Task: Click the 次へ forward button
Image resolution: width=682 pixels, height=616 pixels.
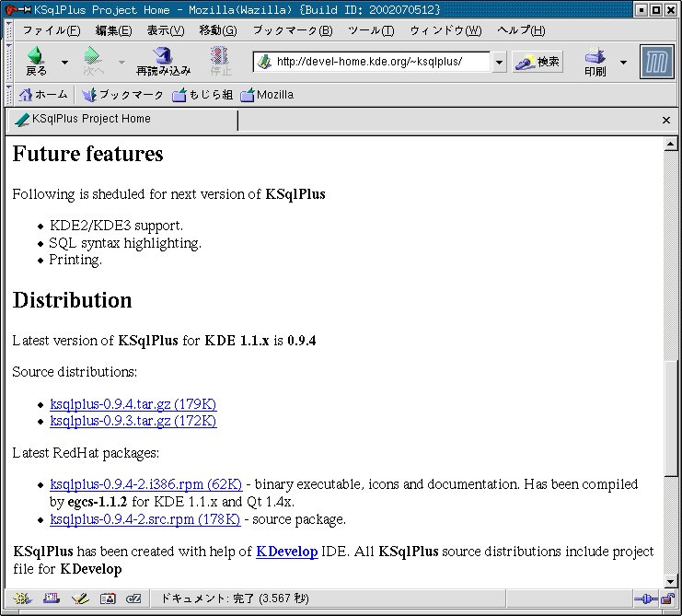Action: (93, 62)
